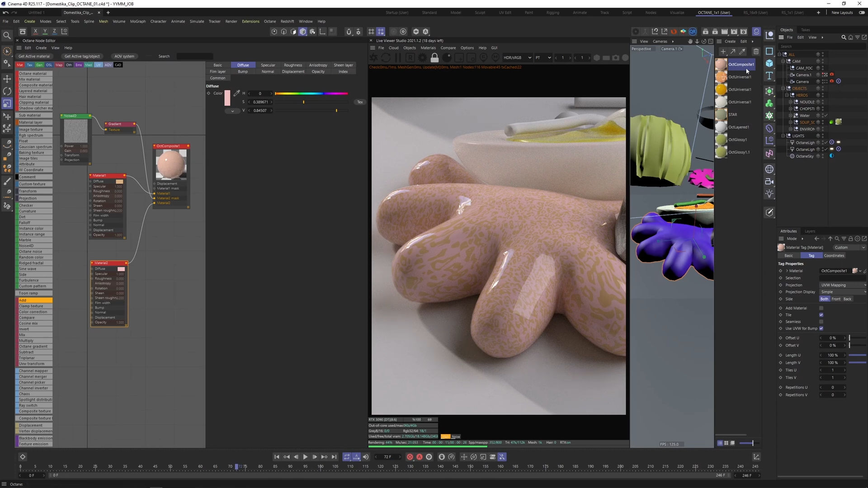Click the AOV system button

pyautogui.click(x=124, y=56)
